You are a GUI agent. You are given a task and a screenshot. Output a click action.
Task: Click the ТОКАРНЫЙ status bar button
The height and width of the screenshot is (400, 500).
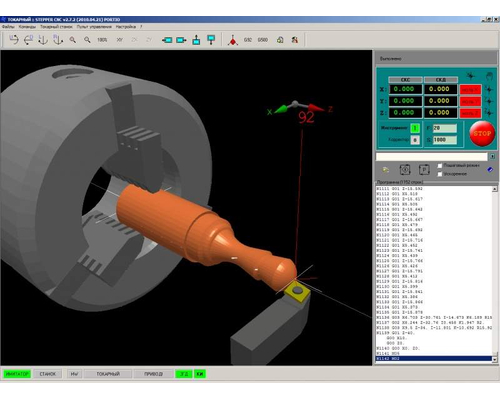pos(108,374)
